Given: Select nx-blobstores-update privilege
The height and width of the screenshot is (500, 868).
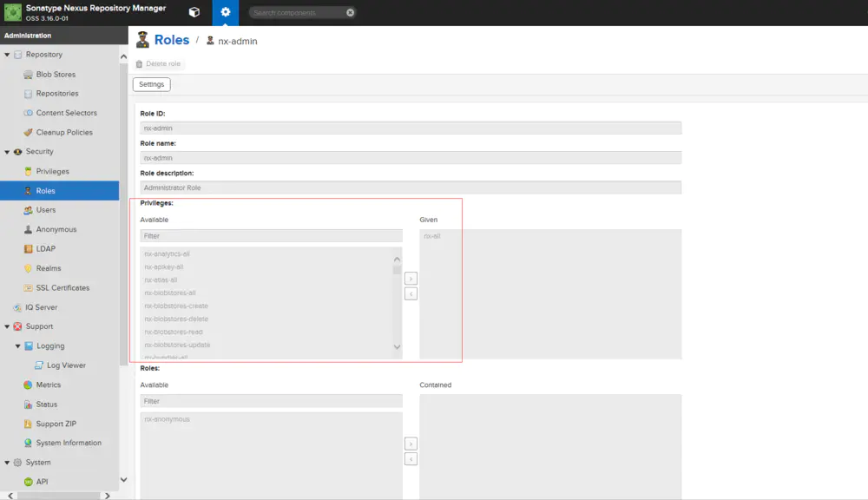Looking at the screenshot, I should [x=177, y=345].
